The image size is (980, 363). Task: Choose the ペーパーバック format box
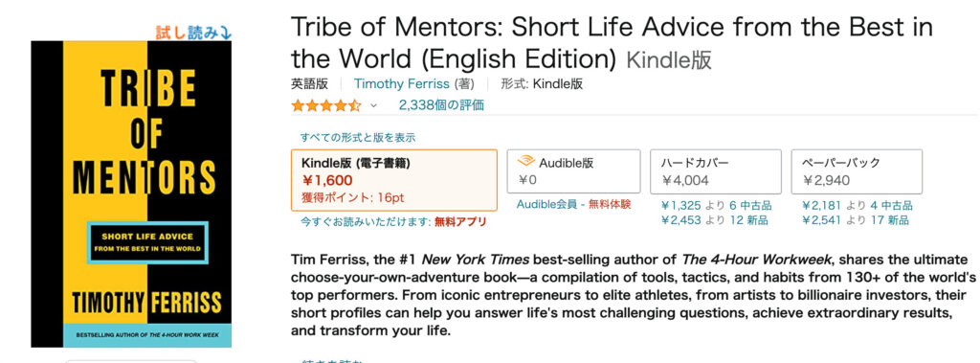click(x=857, y=171)
